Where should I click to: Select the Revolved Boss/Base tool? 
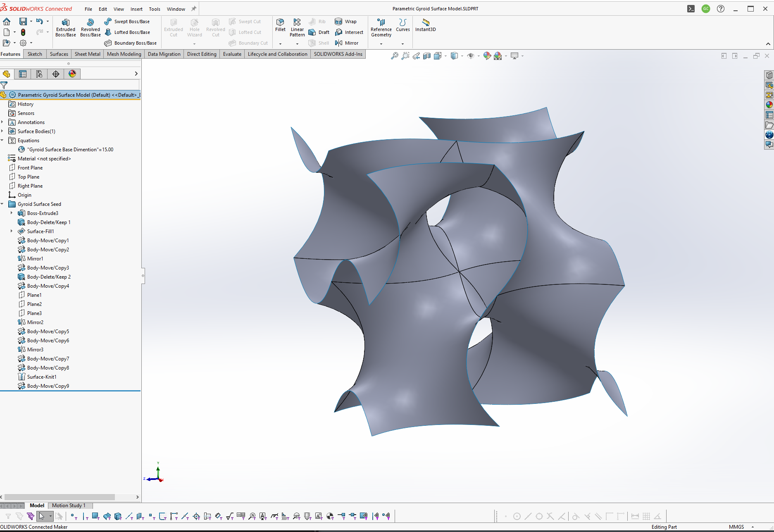click(90, 28)
